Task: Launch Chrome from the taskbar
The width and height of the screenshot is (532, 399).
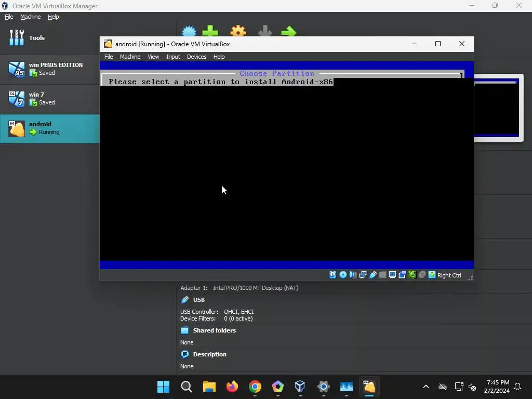Action: (x=255, y=387)
